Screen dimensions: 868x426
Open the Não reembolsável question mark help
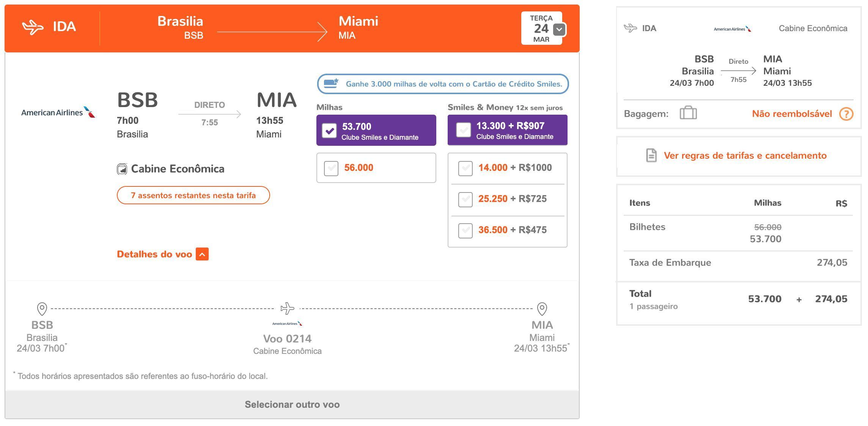[x=846, y=114]
